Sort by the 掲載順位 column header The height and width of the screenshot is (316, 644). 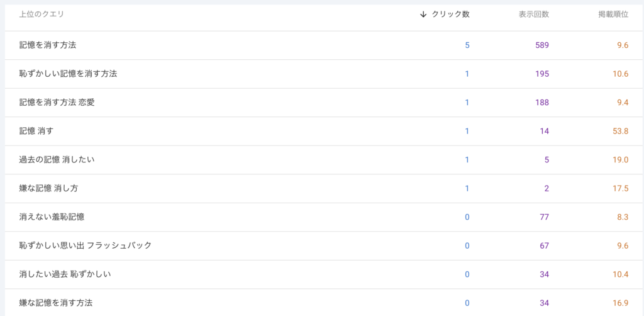(x=613, y=14)
